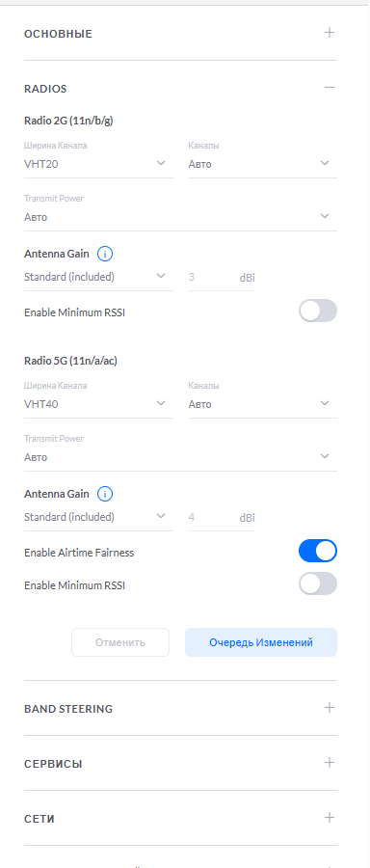This screenshot has height=868, width=370.
Task: Toggle Enable Minimum RSSI for Radio 5G
Action: (318, 583)
